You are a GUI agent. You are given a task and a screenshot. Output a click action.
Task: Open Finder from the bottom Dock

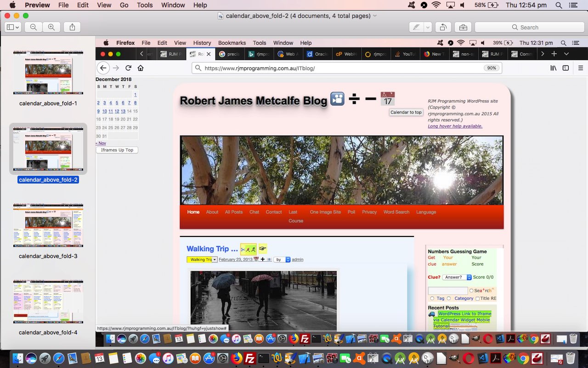(18, 358)
